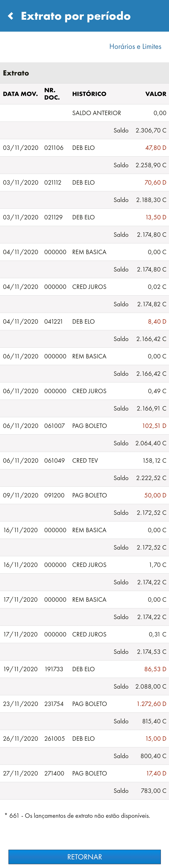Click the NR. DOC. column header
169x868 pixels.
click(x=52, y=94)
